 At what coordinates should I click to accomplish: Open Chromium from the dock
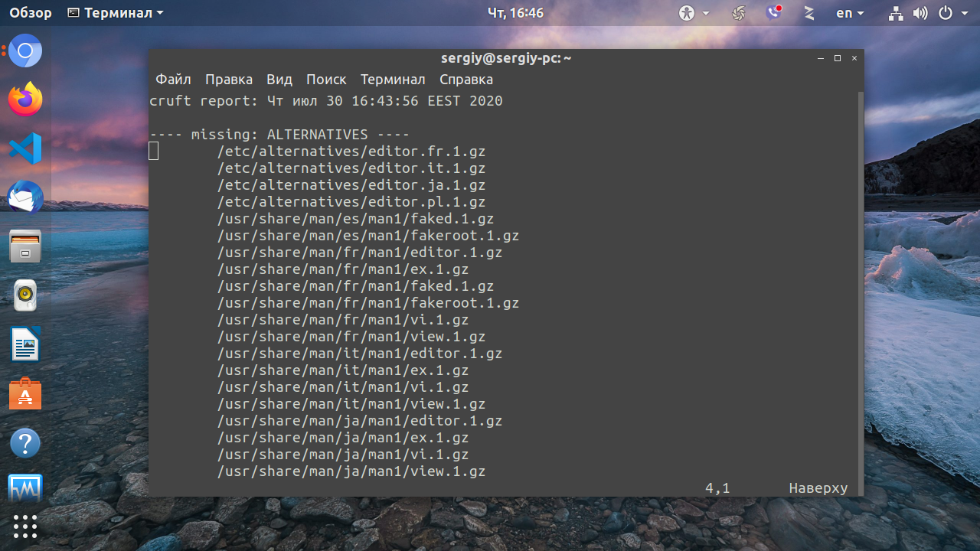click(25, 51)
